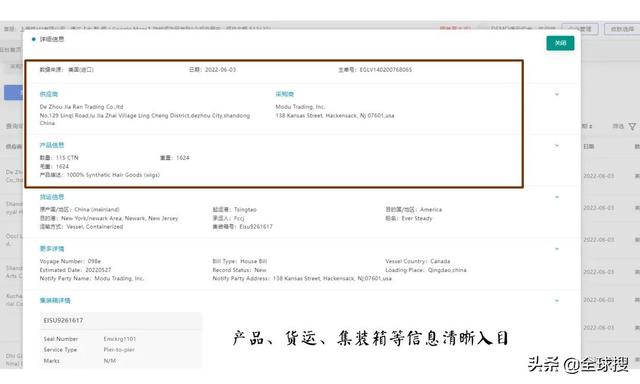
Task: Click destination port New York/newark Area, Newark
Action: point(120,218)
